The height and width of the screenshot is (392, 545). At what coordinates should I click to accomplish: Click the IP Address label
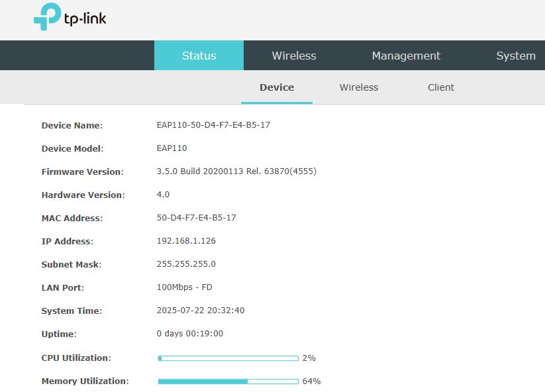tap(68, 242)
